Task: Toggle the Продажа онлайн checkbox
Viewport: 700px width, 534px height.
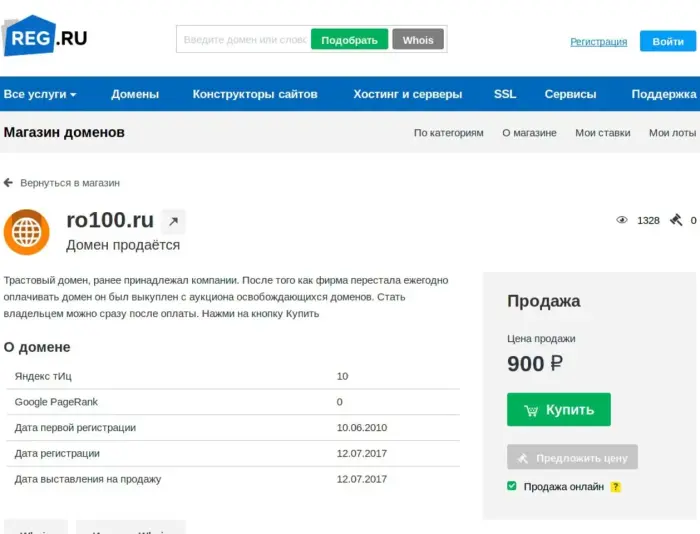Action: click(512, 486)
